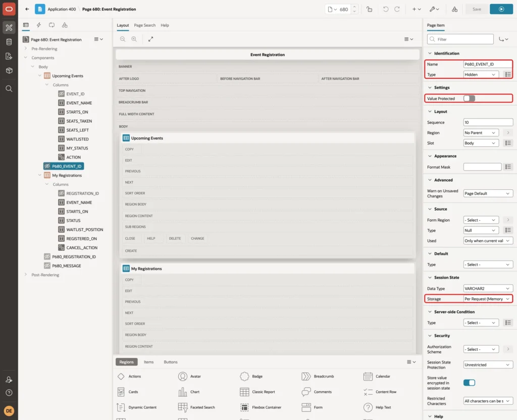Collapse the Session State section

[x=430, y=278]
